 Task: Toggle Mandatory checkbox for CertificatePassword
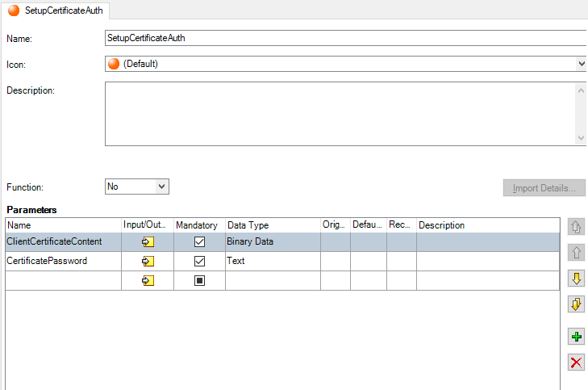point(200,261)
